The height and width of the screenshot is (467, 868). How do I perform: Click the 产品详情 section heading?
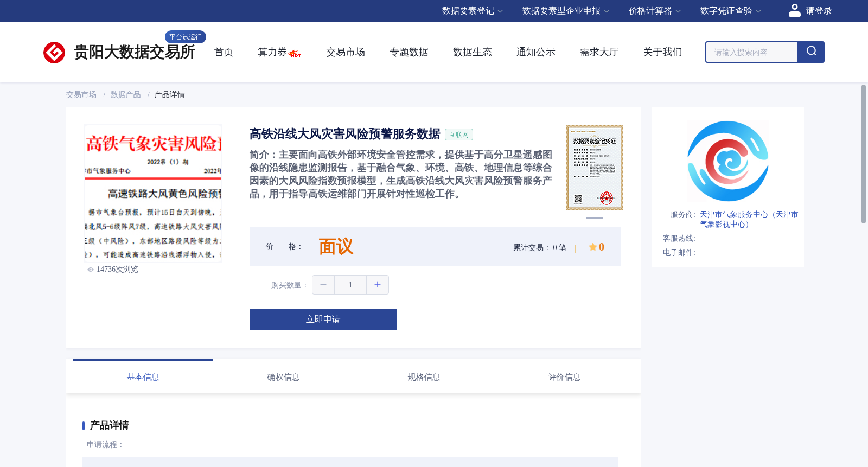(x=109, y=425)
